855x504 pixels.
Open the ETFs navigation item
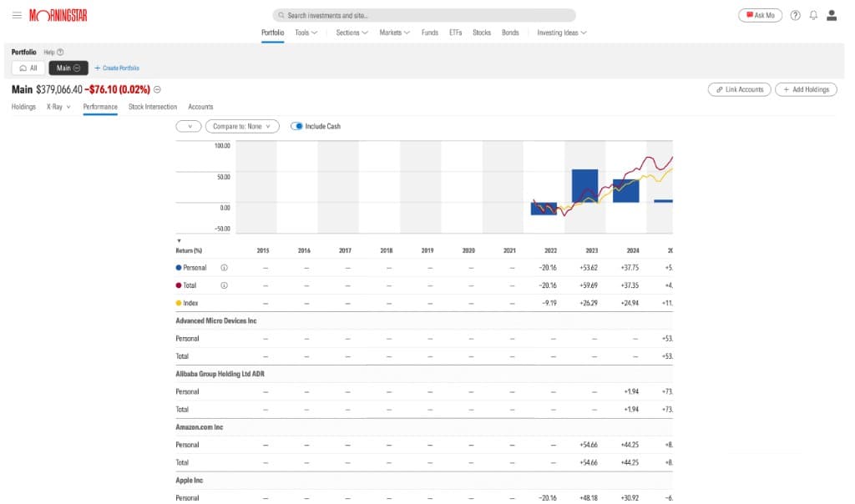point(455,33)
